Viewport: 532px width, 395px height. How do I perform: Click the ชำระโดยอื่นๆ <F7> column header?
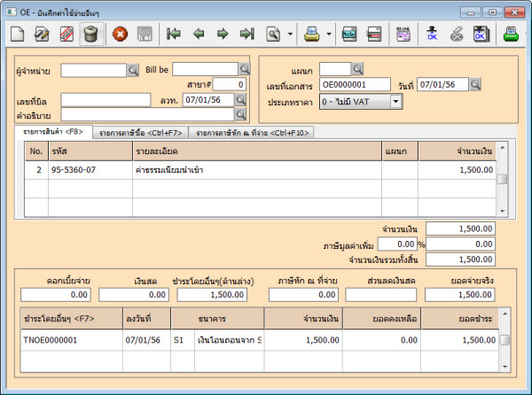72,319
